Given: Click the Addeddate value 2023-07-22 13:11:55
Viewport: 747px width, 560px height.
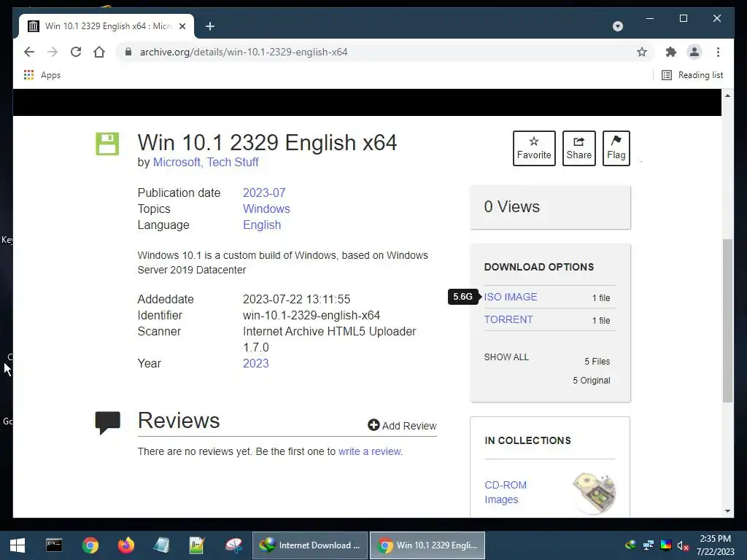Looking at the screenshot, I should pos(296,299).
